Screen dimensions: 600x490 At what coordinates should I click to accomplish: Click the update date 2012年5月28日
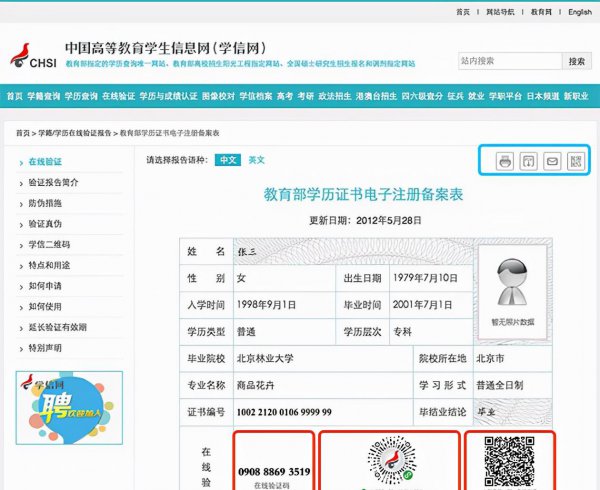tap(389, 220)
